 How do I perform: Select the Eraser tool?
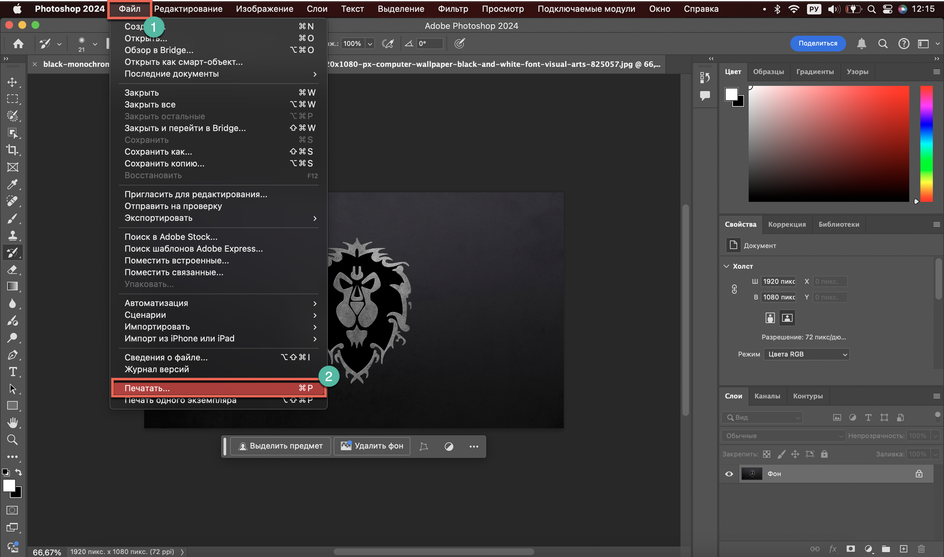coord(12,270)
